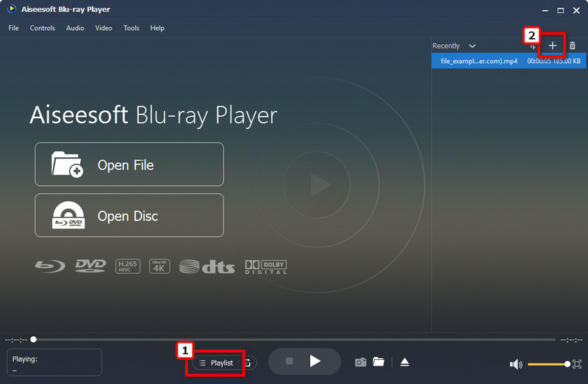Maximize the Aiseesoft Blu-ray Player window

(561, 10)
